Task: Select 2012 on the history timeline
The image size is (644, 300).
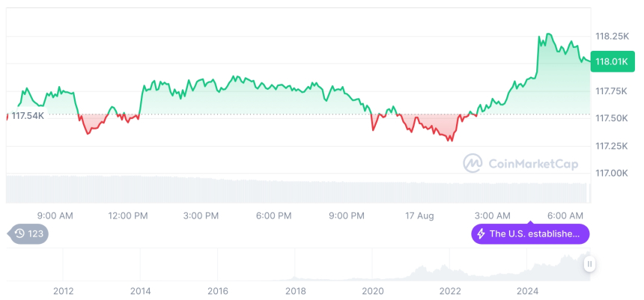Action: point(63,290)
